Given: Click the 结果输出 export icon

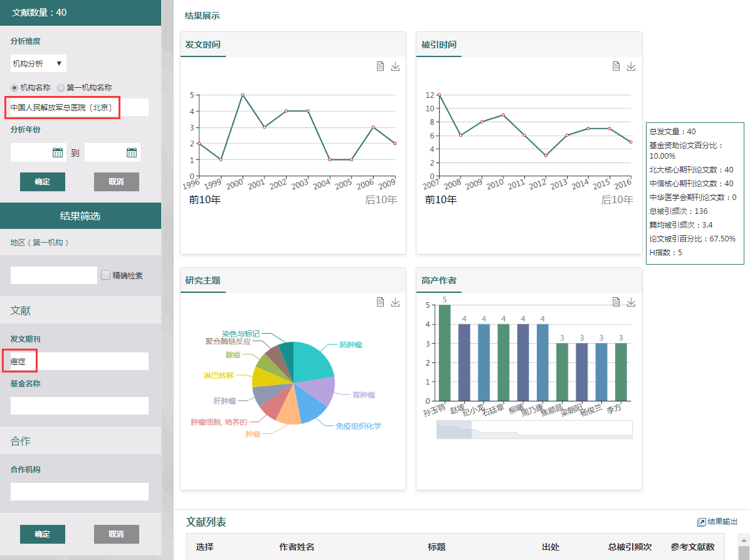Looking at the screenshot, I should pos(702,522).
